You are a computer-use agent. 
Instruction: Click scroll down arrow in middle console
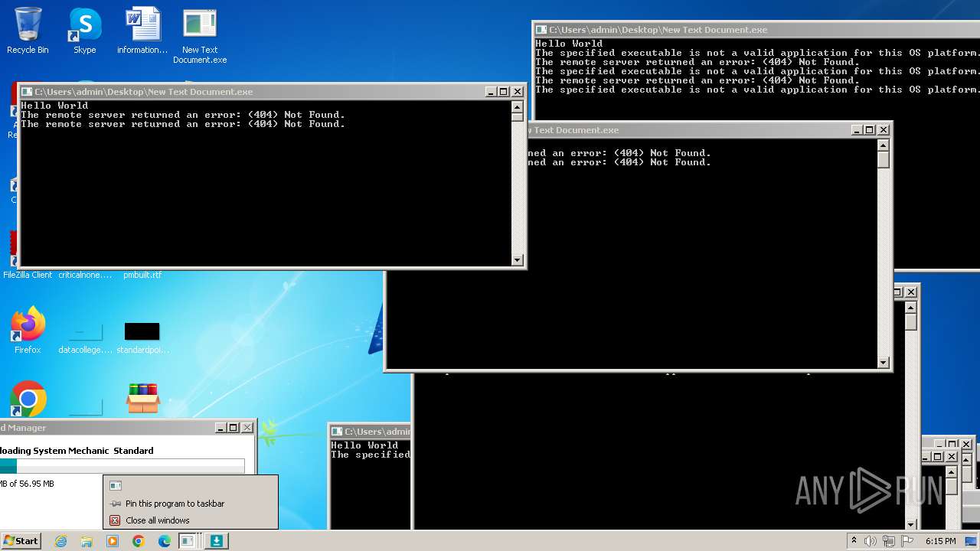(884, 363)
